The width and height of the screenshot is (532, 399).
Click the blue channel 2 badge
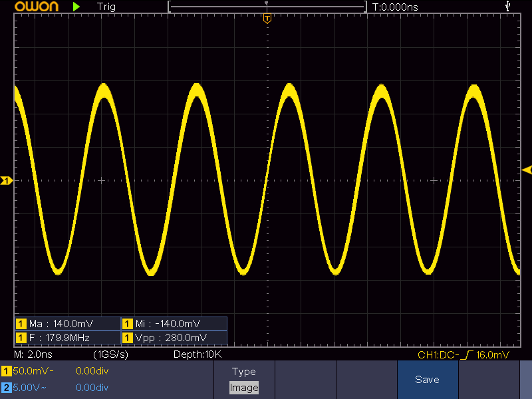pyautogui.click(x=6, y=388)
